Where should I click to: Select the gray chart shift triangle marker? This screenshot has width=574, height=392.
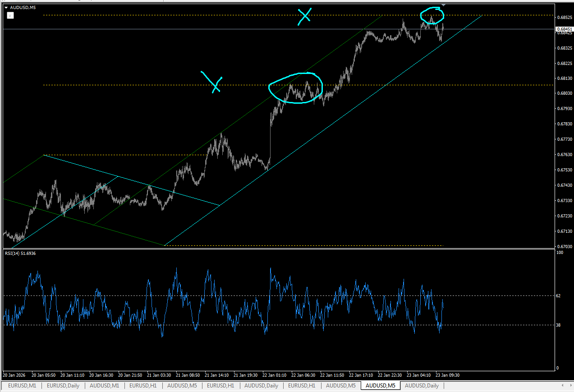point(443,5)
